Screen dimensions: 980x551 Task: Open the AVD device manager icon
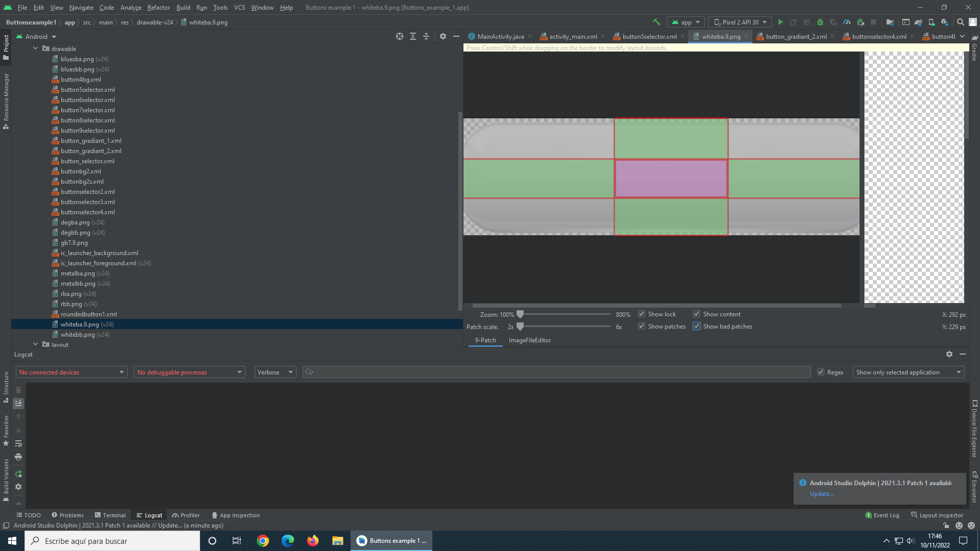(932, 22)
